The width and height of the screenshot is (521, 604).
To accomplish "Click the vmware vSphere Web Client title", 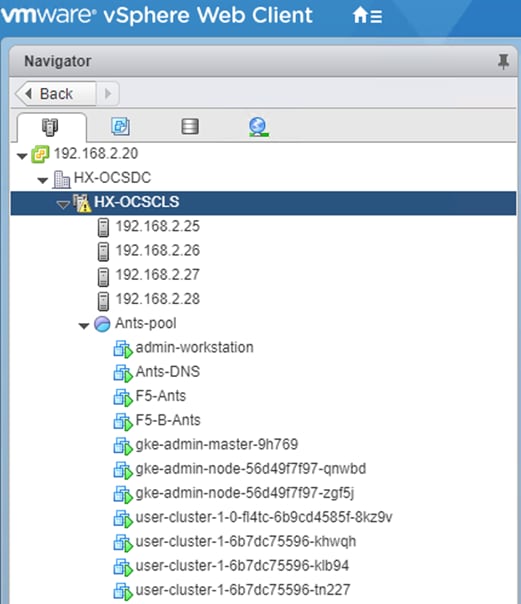I will [156, 15].
